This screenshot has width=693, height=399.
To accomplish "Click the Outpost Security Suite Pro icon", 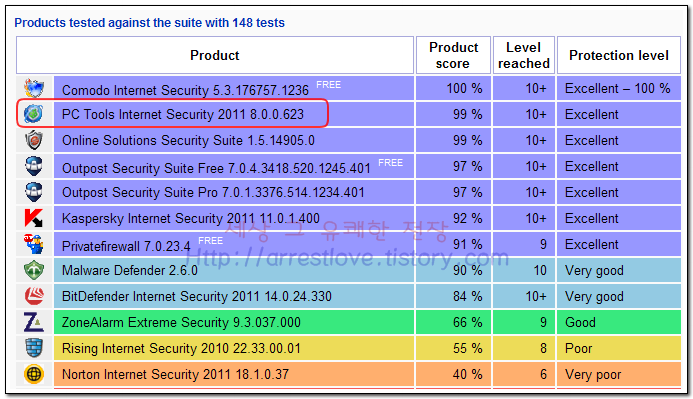I will click(x=34, y=192).
